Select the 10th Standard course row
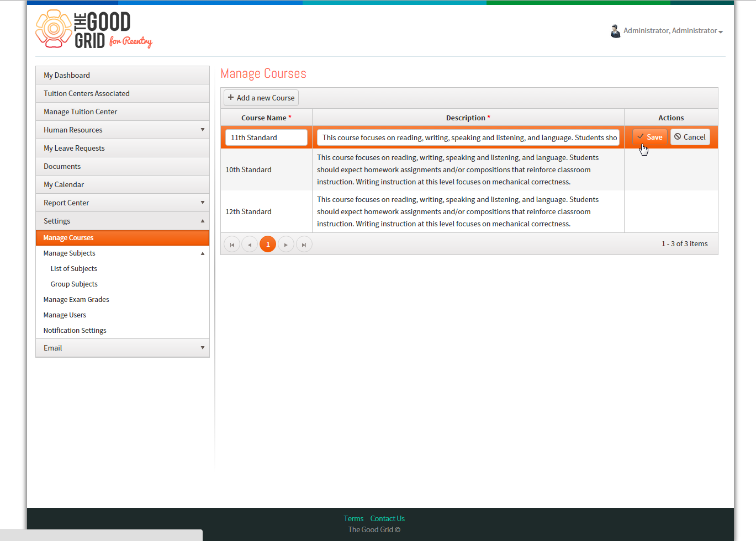756x541 pixels. pos(469,169)
